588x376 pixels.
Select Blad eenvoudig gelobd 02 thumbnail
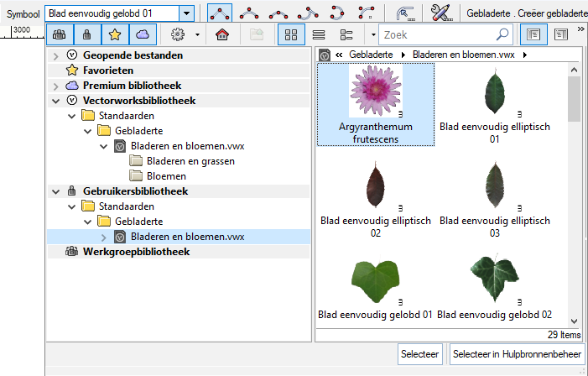tap(495, 286)
